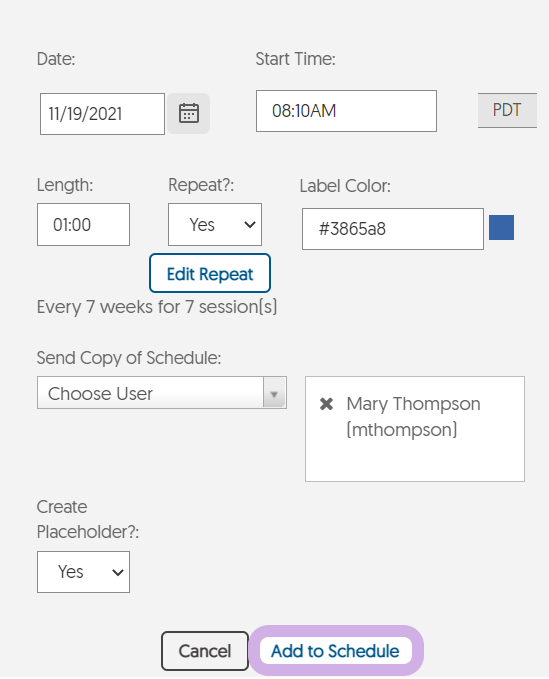The width and height of the screenshot is (549, 679).
Task: Click the blue label color swatch
Action: (501, 227)
